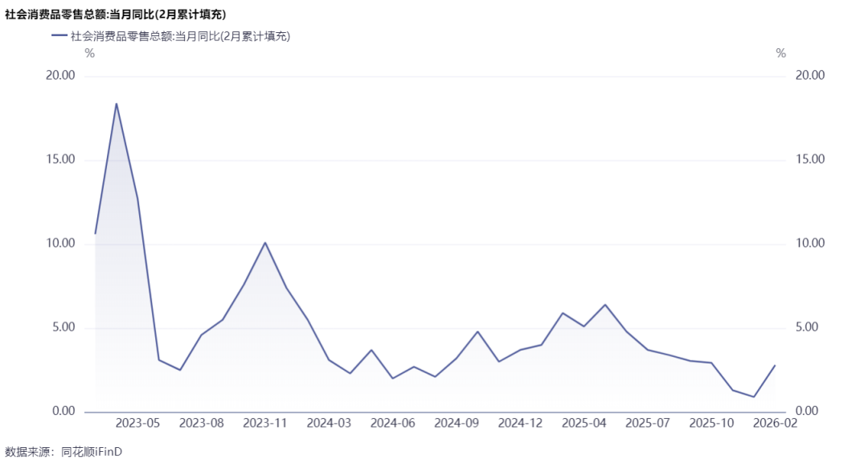Click the line's peak above 2023-11 label
The width and height of the screenshot is (868, 464).
coord(265,243)
